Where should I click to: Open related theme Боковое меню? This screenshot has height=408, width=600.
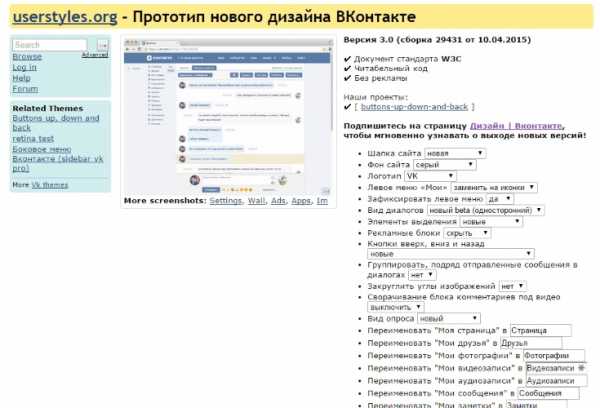pos(42,149)
